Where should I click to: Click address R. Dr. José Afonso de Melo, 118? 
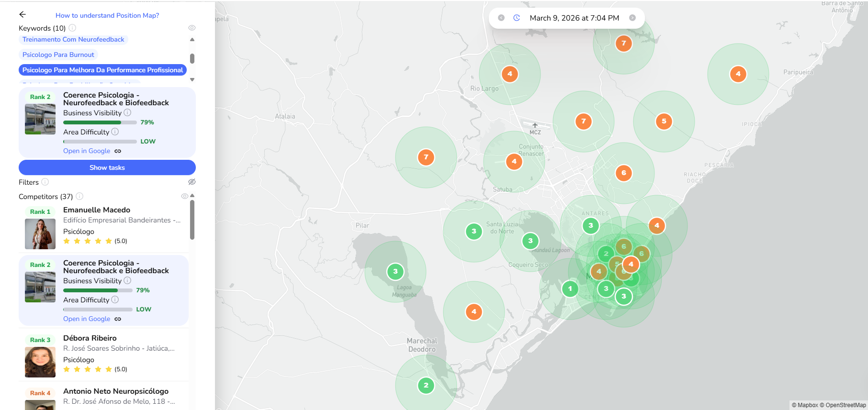coord(119,401)
